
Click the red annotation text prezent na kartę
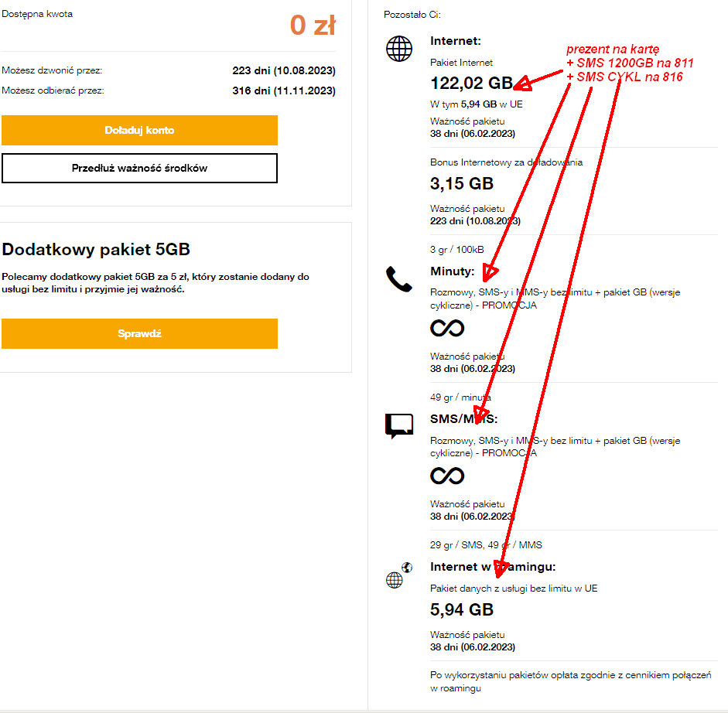point(613,49)
